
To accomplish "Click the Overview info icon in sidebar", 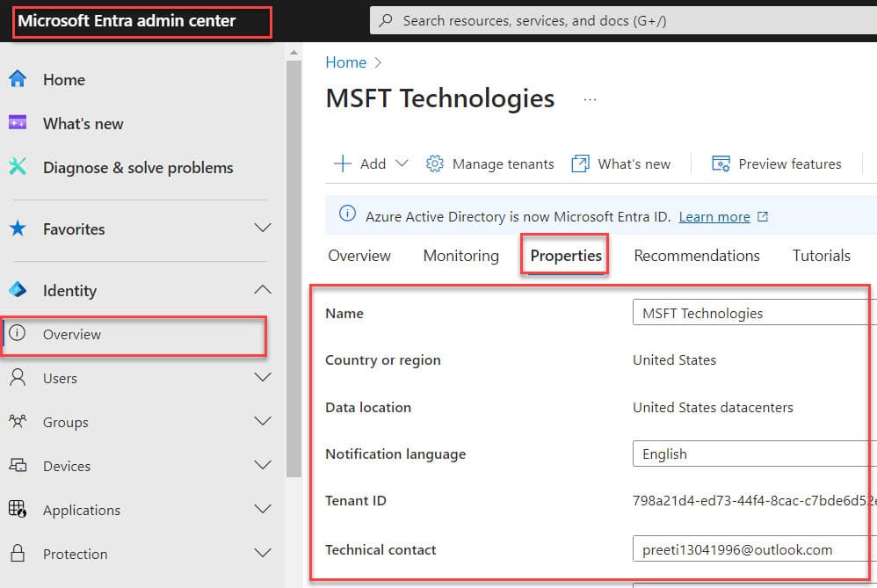I will point(18,333).
